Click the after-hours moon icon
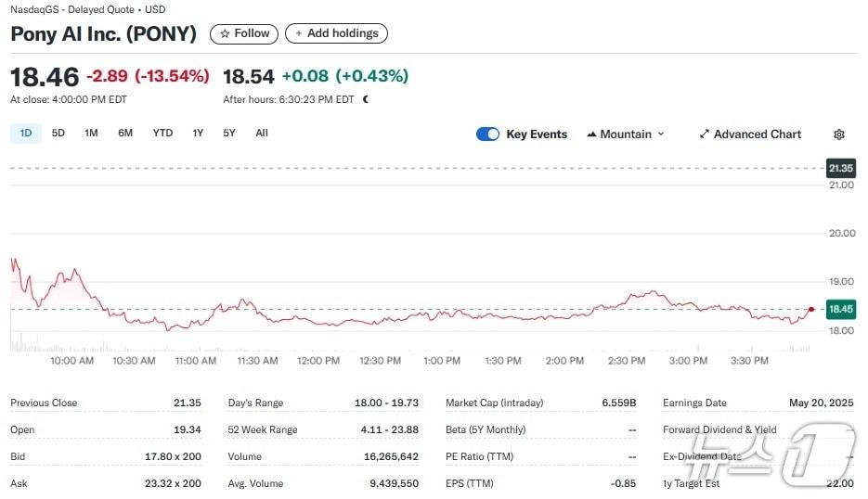The width and height of the screenshot is (868, 499). [x=366, y=99]
